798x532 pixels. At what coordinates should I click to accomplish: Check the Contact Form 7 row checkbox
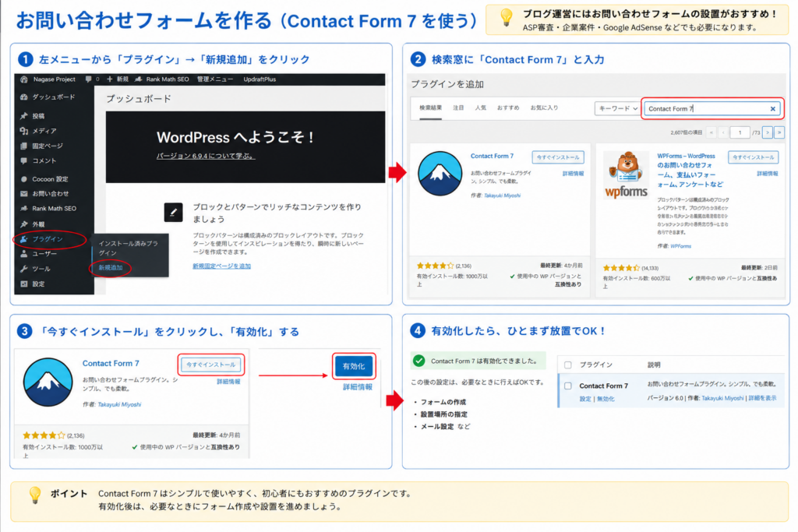pyautogui.click(x=568, y=386)
